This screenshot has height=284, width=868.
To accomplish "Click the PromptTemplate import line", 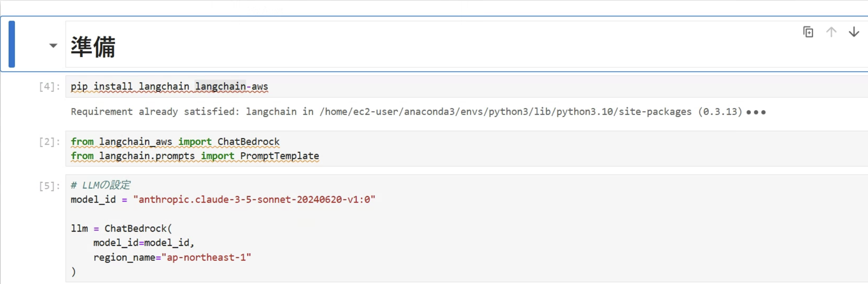I will [x=195, y=156].
